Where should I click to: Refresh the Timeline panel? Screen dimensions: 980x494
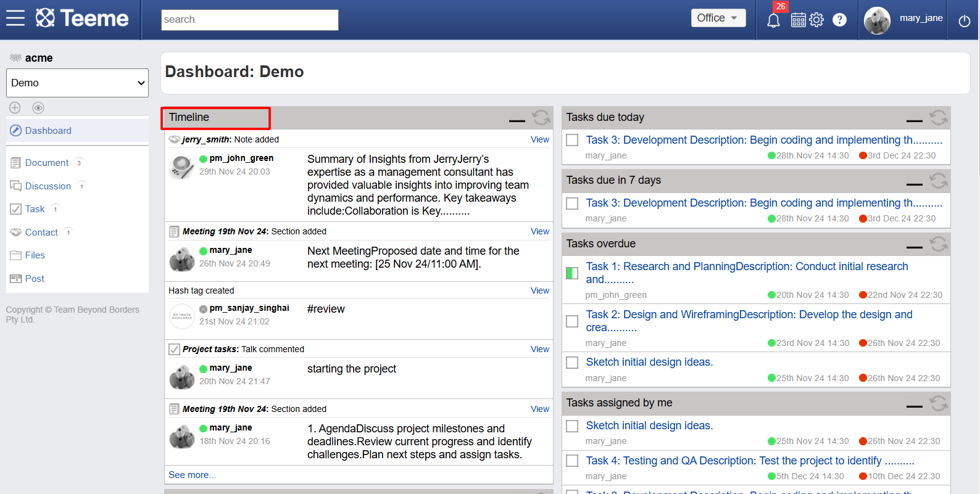point(541,117)
